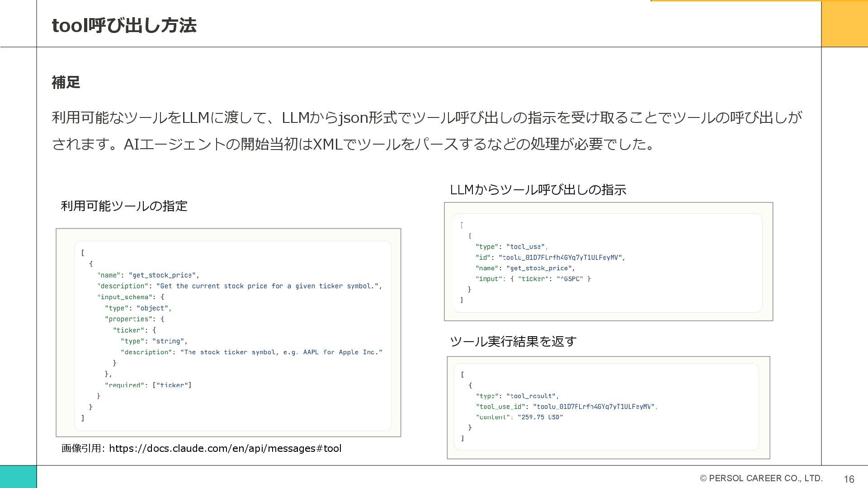
Task: Click the explanatory paragraph beginning '利用可能なツールをLLM'
Action: [x=427, y=118]
